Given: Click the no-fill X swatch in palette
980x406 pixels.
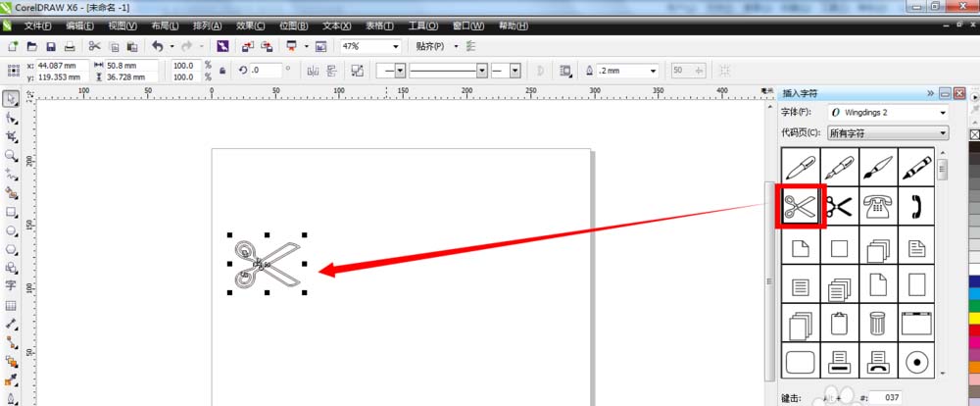Looking at the screenshot, I should pyautogui.click(x=974, y=134).
